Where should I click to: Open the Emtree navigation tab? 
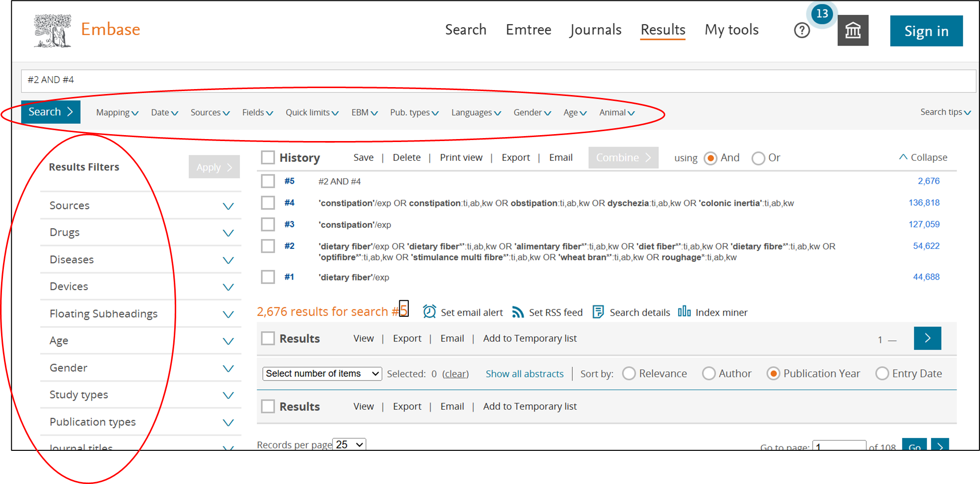pyautogui.click(x=528, y=30)
